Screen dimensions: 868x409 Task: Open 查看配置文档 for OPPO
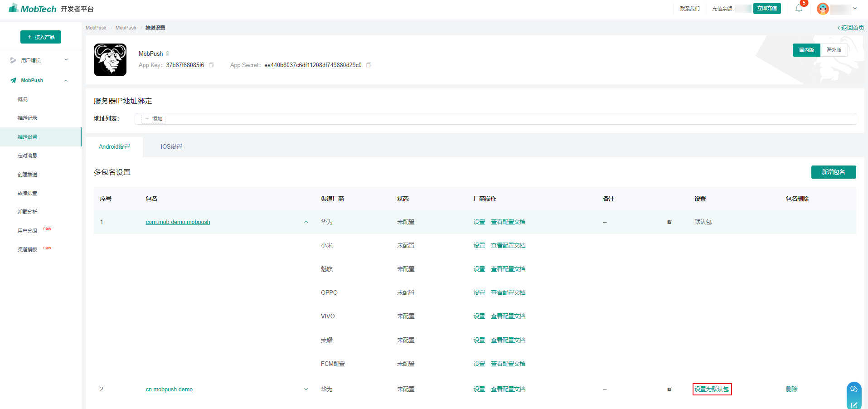pos(508,293)
